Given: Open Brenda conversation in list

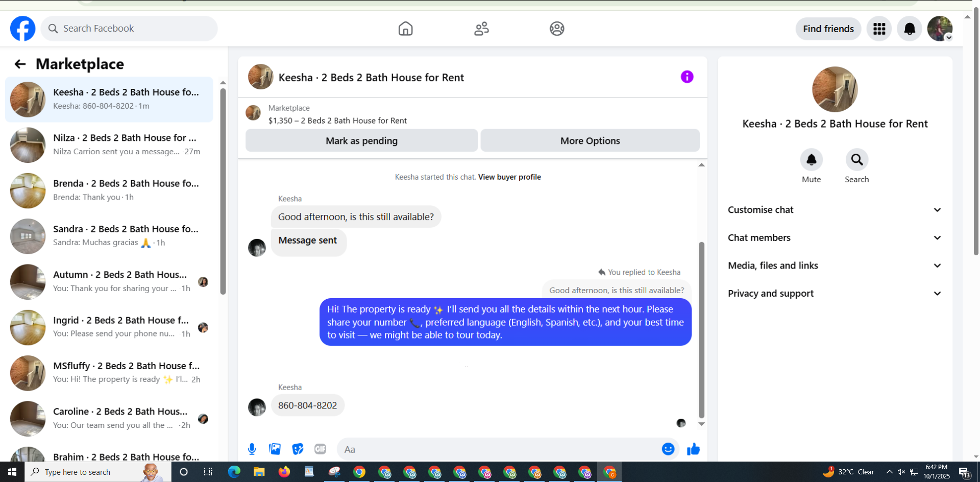Looking at the screenshot, I should click(x=109, y=190).
